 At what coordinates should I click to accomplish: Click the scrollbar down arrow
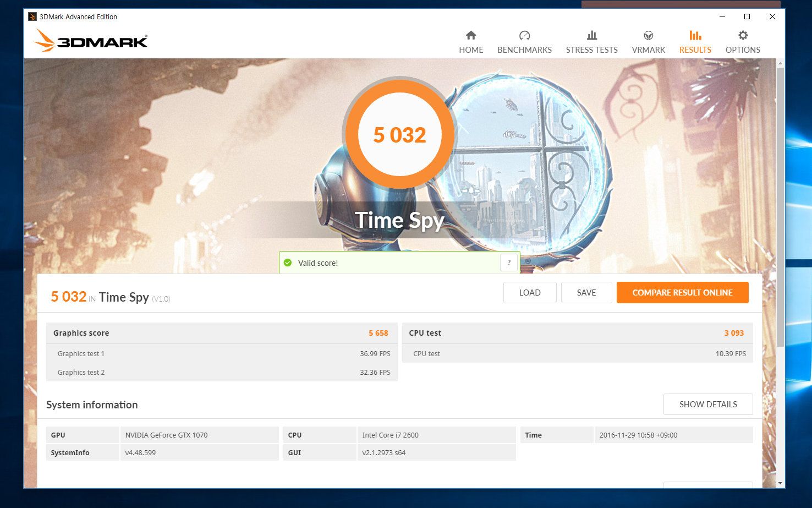tap(780, 483)
